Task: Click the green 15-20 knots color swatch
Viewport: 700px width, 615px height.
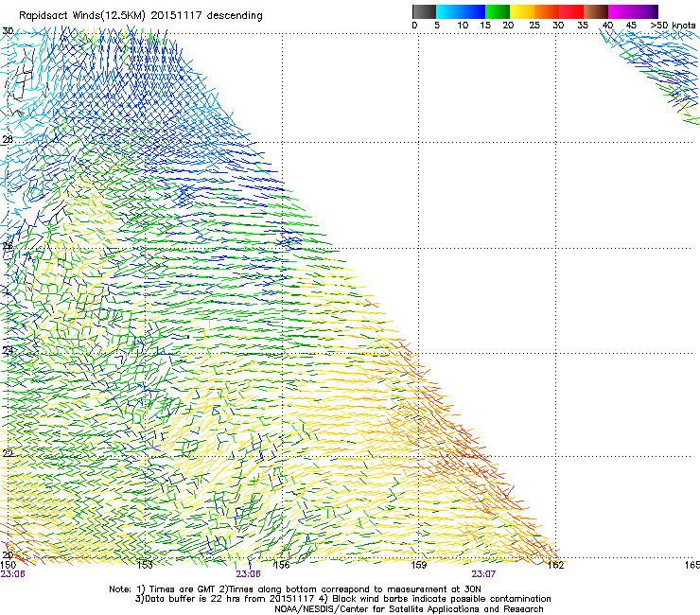Action: pos(498,11)
